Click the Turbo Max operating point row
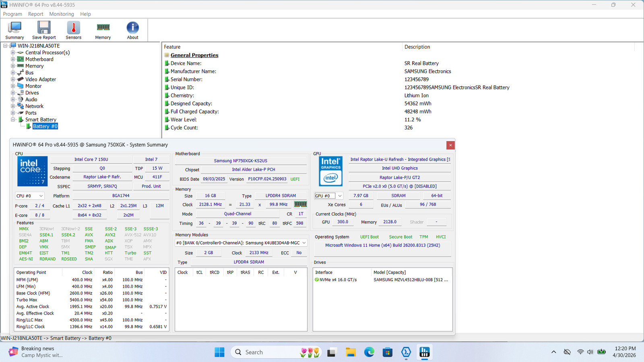Image resolution: width=644 pixels, height=362 pixels. (x=91, y=300)
